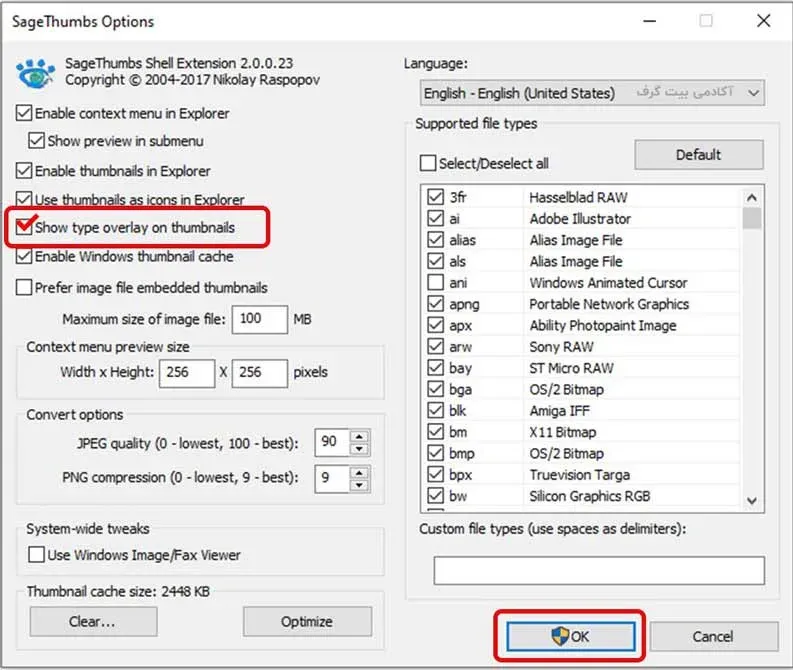Screen dimensions: 793x670
Task: Click the Custom file types text field
Action: (599, 570)
